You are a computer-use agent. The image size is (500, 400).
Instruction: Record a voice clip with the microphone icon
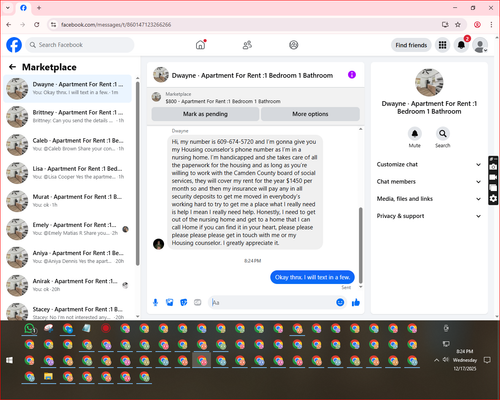(155, 302)
